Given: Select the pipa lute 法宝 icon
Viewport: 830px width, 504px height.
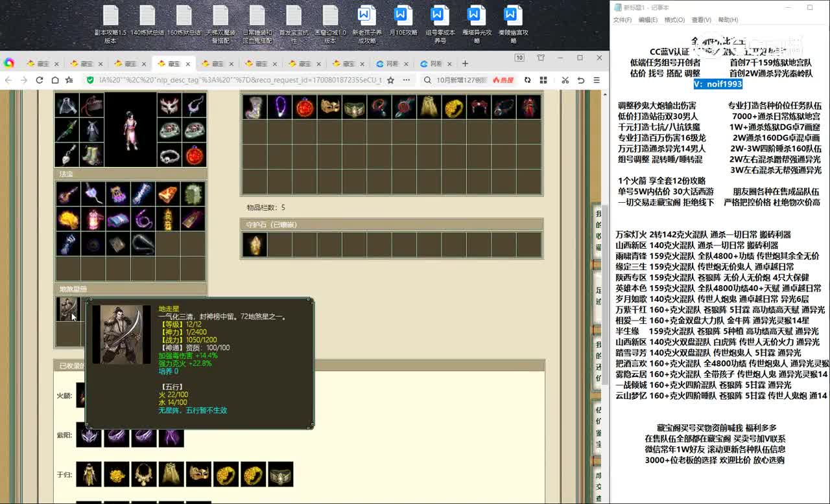Looking at the screenshot, I should [x=67, y=194].
